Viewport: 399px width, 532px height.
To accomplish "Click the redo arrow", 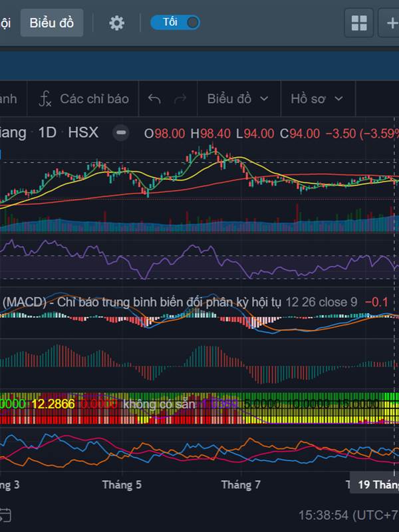I will 180,98.
